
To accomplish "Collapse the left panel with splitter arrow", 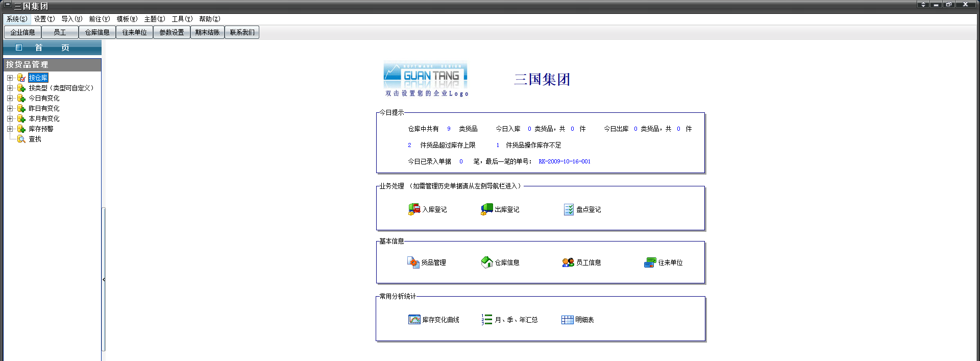I will tap(104, 279).
